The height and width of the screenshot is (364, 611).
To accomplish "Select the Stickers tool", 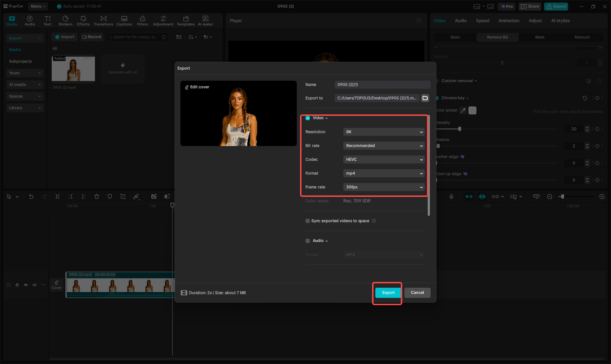I will [x=65, y=20].
